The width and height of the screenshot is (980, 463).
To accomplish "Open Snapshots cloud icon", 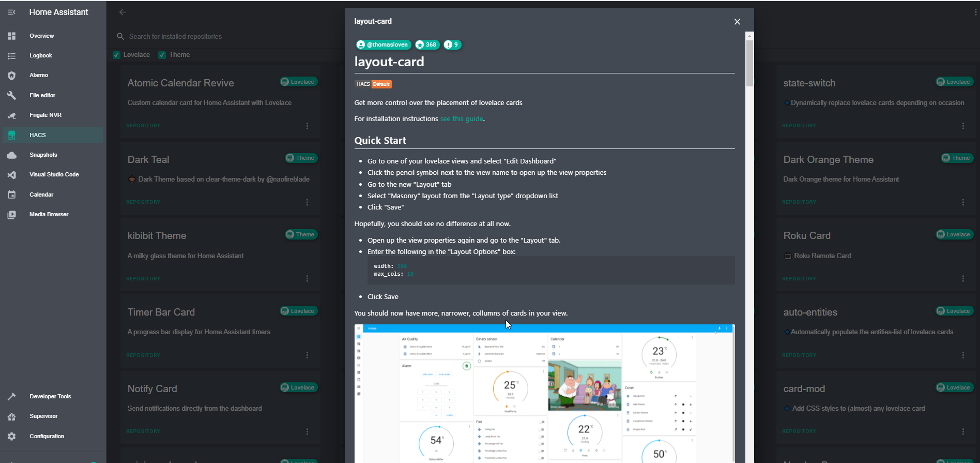I will (x=11, y=155).
